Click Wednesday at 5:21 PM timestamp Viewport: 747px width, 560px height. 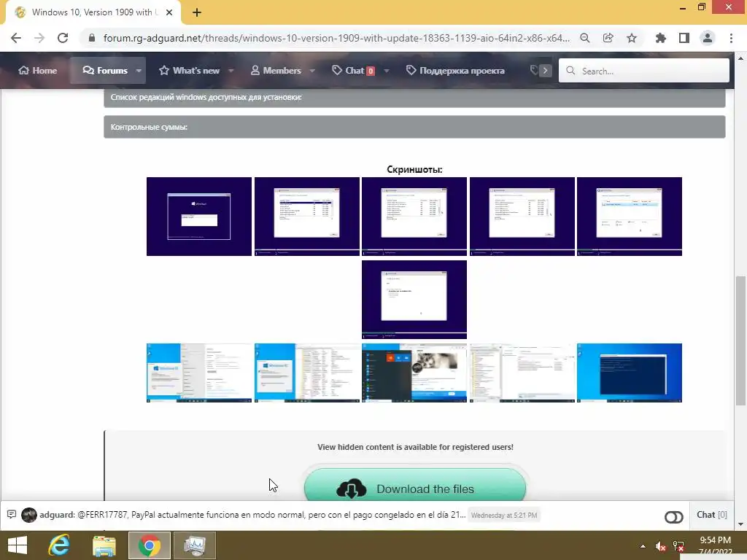tap(504, 516)
